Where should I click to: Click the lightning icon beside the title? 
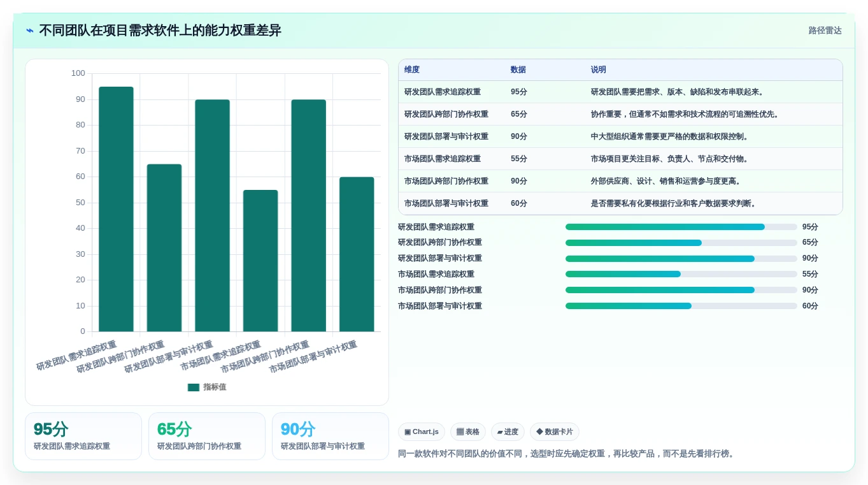30,31
